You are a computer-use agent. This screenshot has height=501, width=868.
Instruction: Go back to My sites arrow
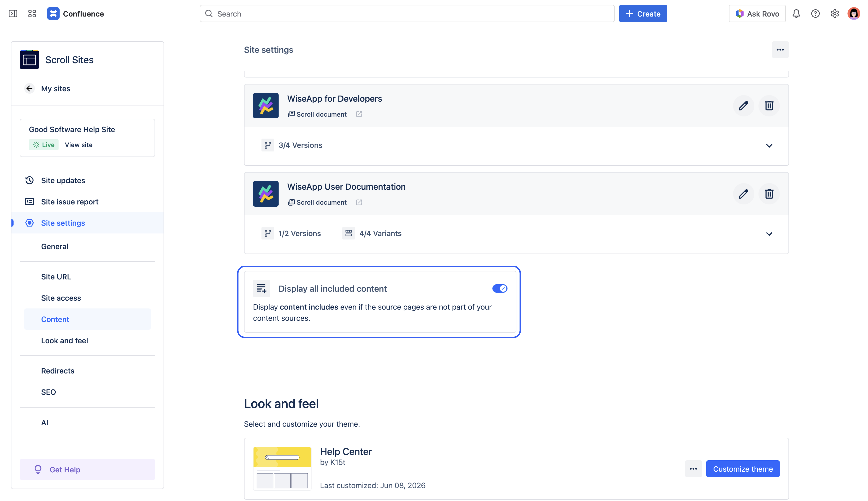30,88
